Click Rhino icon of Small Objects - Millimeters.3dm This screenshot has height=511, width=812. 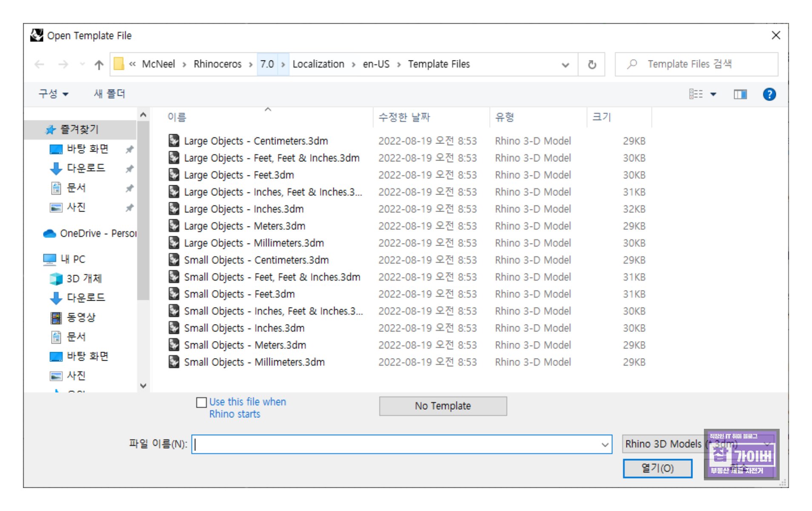(174, 362)
